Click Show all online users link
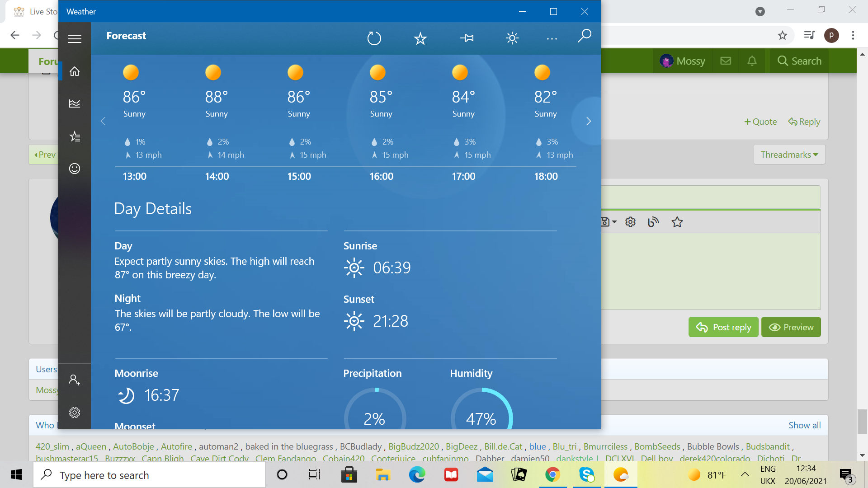868x488 pixels. tap(805, 425)
